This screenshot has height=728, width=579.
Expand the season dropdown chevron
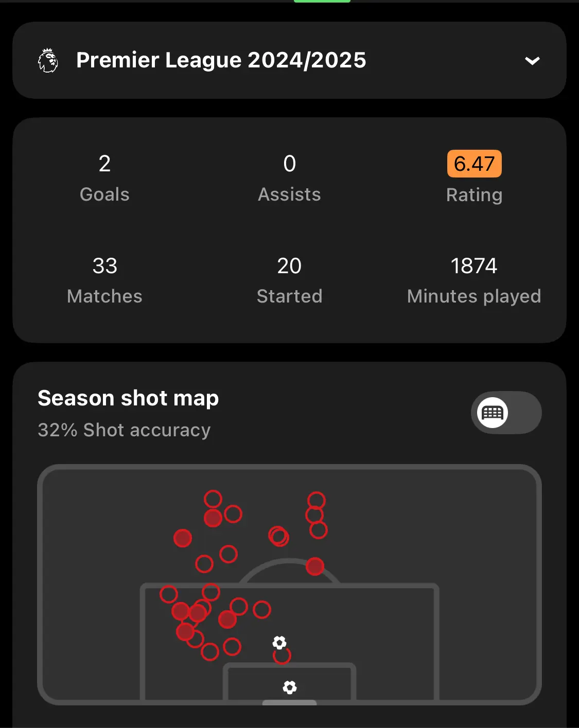[x=532, y=61]
